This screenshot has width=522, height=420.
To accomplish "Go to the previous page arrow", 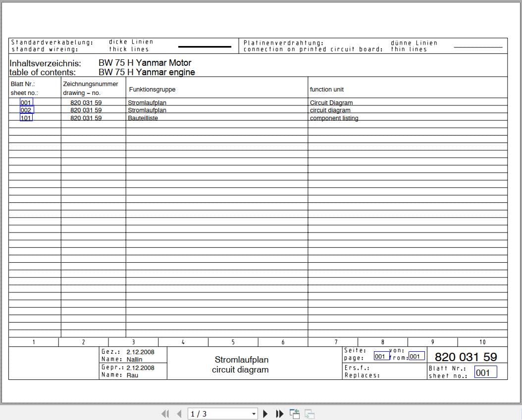I will click(179, 414).
